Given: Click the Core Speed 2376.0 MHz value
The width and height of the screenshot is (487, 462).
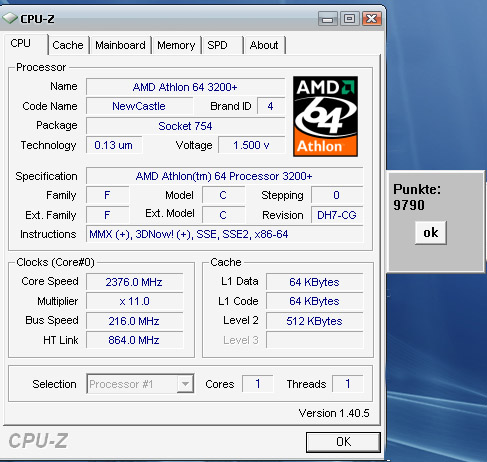Looking at the screenshot, I should (x=135, y=282).
